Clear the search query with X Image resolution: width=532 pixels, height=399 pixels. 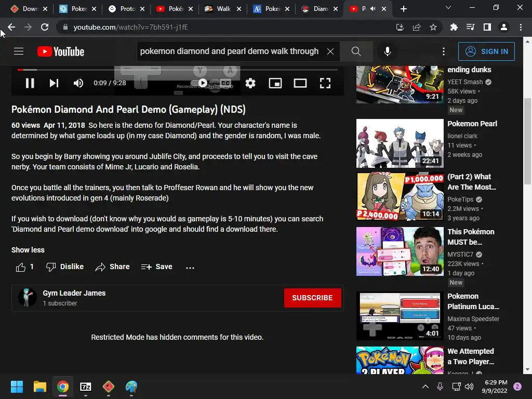[x=330, y=51]
